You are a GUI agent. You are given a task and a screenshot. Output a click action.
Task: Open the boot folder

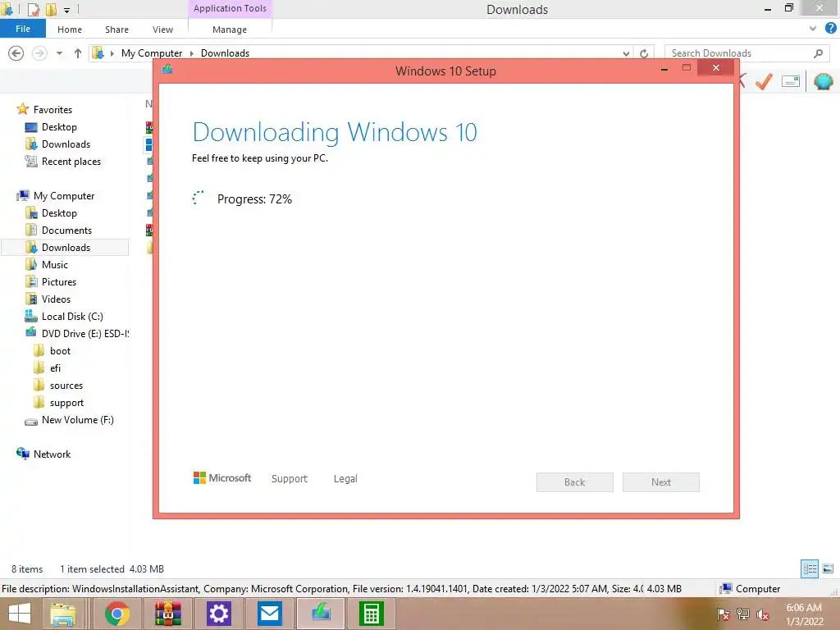pyautogui.click(x=60, y=351)
